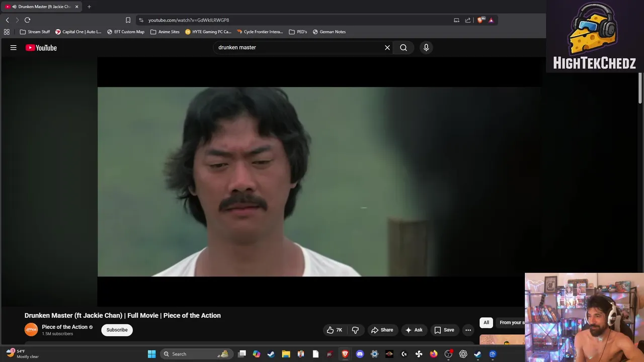Clear the search text with X
The height and width of the screenshot is (362, 644).
click(387, 47)
